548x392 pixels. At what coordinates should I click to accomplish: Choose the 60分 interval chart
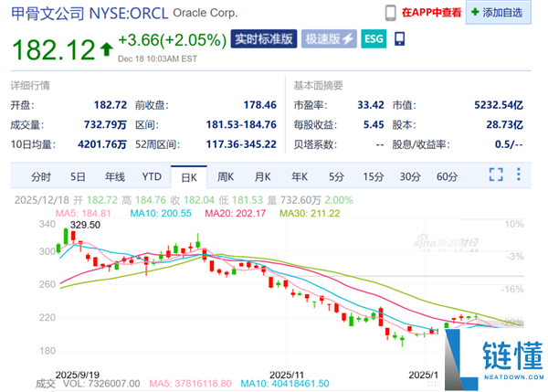[448, 175]
